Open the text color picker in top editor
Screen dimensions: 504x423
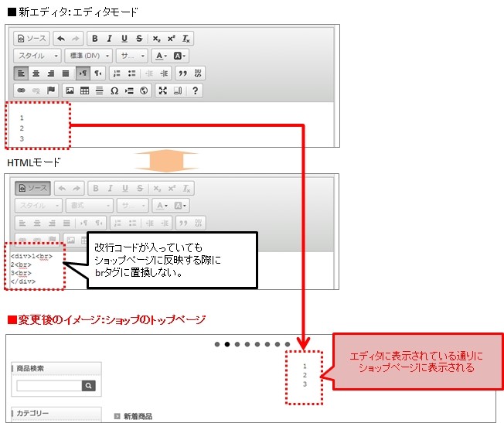160,56
